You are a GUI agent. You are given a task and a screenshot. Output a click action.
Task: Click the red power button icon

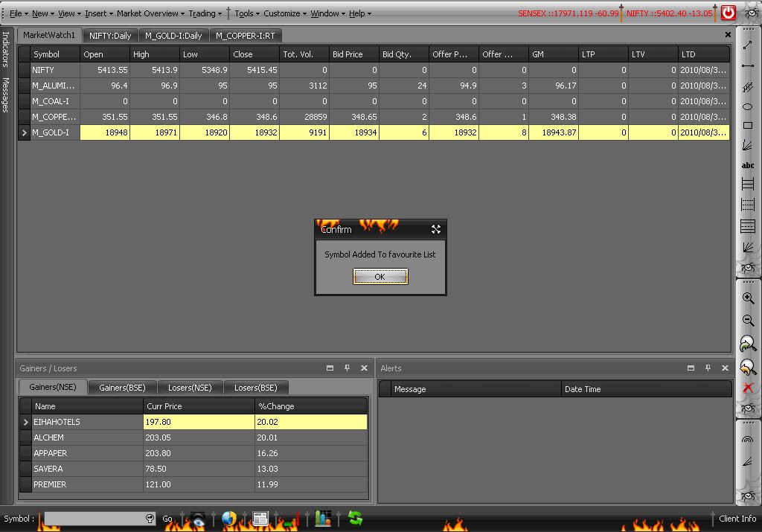click(x=728, y=13)
